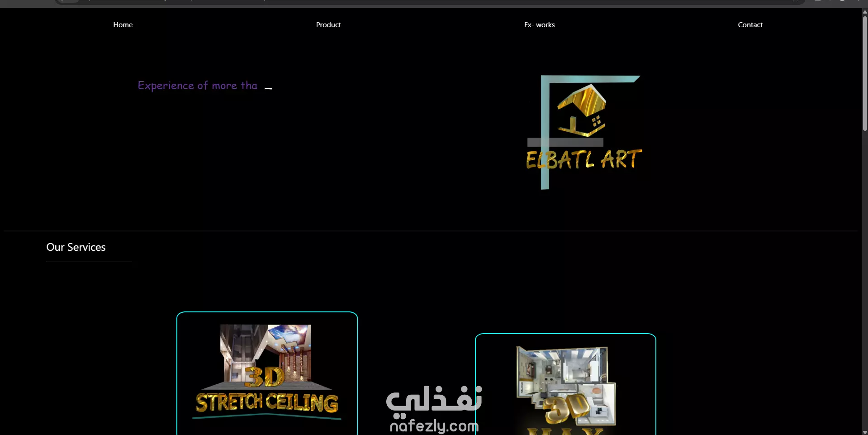
Task: Open the 3D Stretch Ceiling service card
Action: 267,373
